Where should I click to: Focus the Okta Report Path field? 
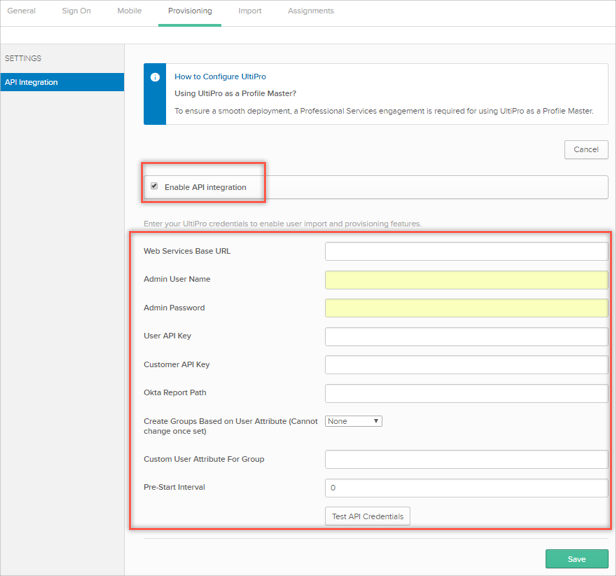point(466,393)
